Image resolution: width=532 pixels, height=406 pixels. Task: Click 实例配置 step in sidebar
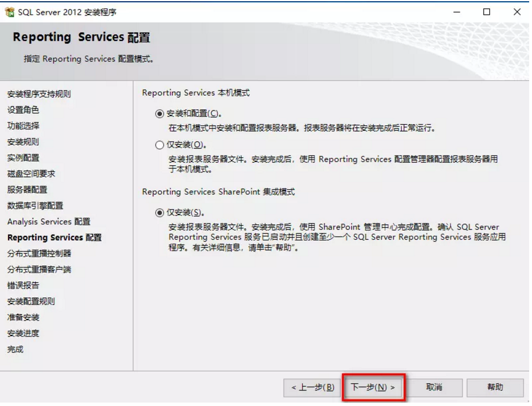(x=23, y=158)
